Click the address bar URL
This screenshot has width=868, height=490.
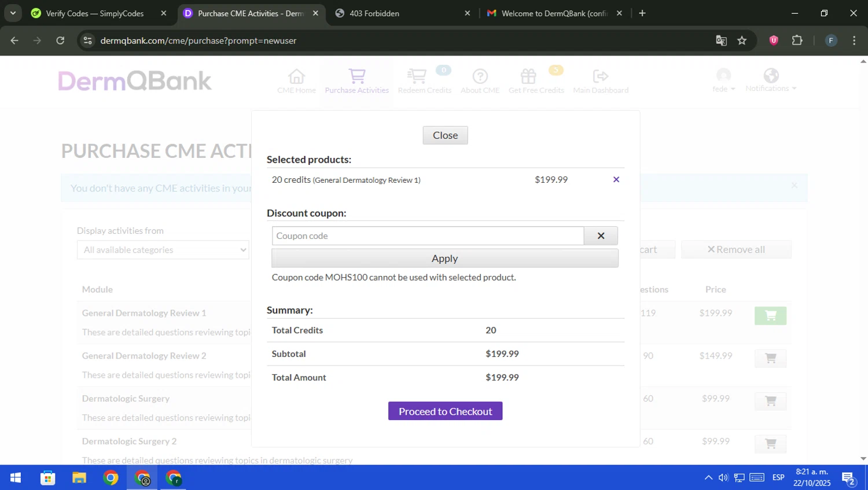(198, 40)
